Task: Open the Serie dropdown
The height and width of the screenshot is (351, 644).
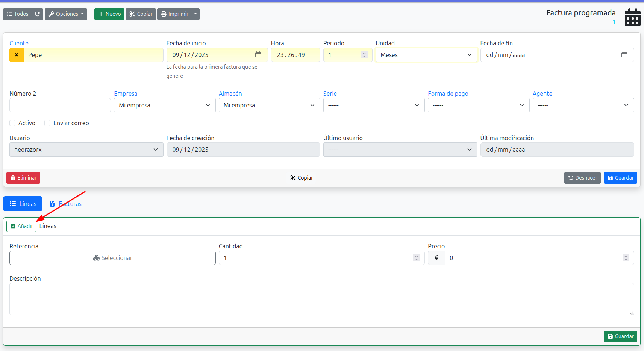Action: pyautogui.click(x=374, y=105)
